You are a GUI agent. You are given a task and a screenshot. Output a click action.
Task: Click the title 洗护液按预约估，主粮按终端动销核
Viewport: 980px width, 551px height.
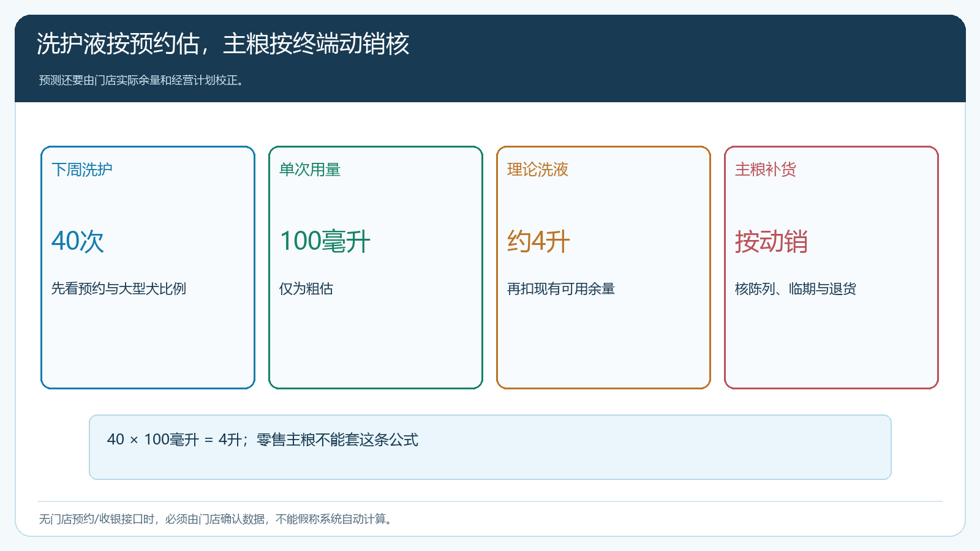223,44
